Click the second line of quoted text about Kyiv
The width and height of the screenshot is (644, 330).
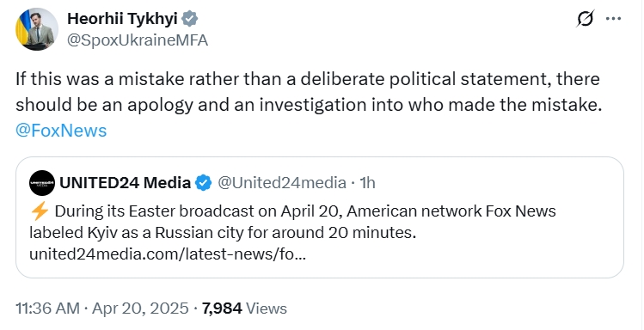(223, 233)
